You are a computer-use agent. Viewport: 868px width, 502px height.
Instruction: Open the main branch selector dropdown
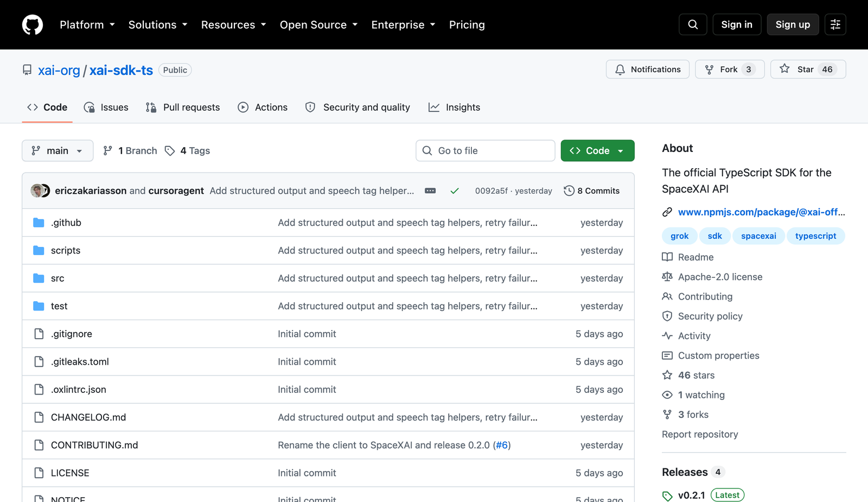pyautogui.click(x=58, y=151)
